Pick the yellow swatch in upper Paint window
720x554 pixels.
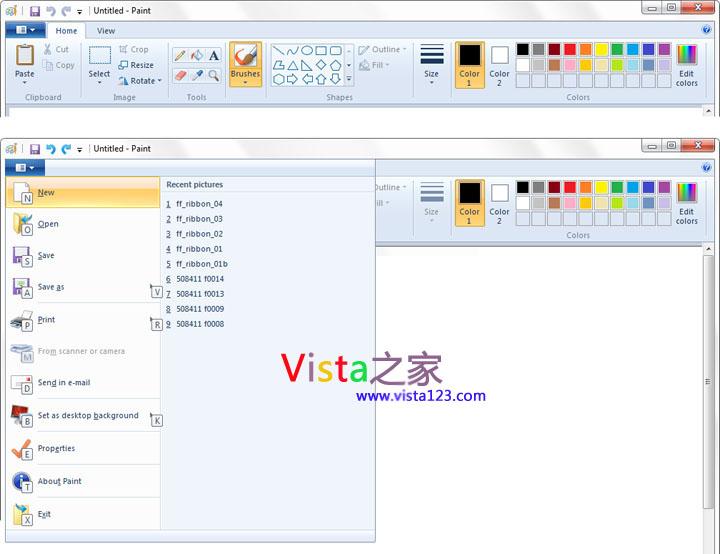point(602,49)
